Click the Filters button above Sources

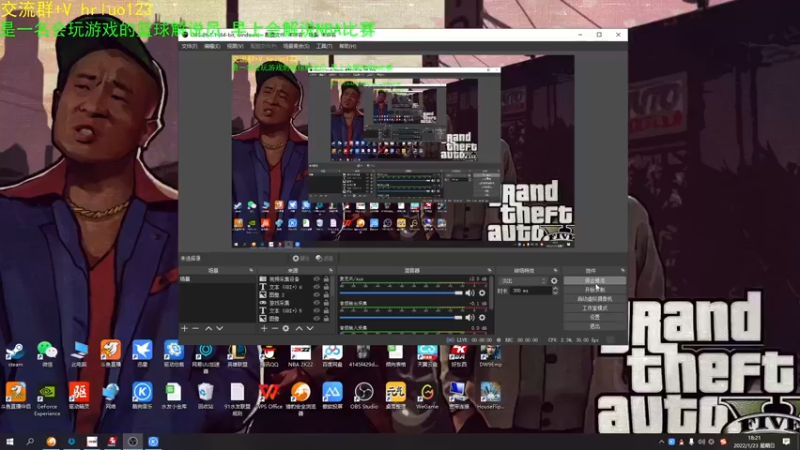point(324,259)
